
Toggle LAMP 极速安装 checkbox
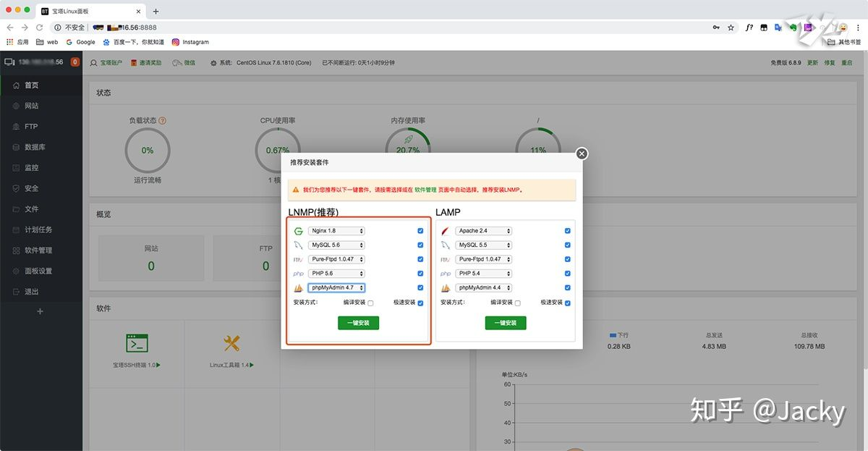pos(568,303)
